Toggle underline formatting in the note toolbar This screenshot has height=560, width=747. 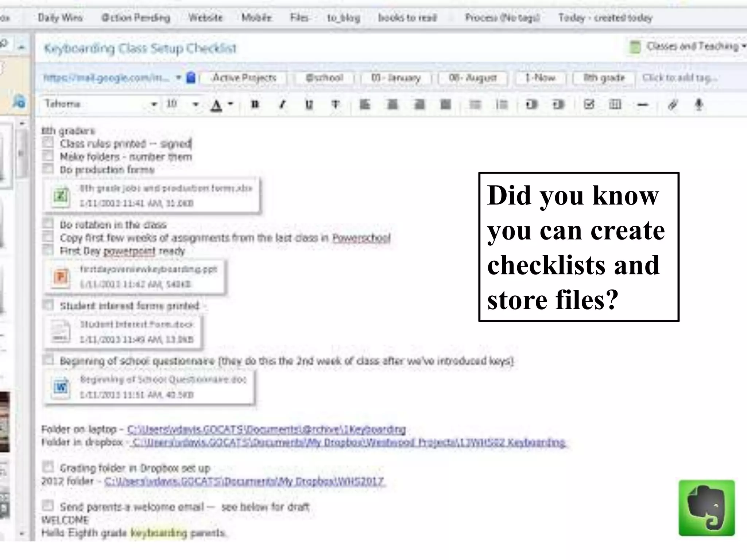click(309, 105)
